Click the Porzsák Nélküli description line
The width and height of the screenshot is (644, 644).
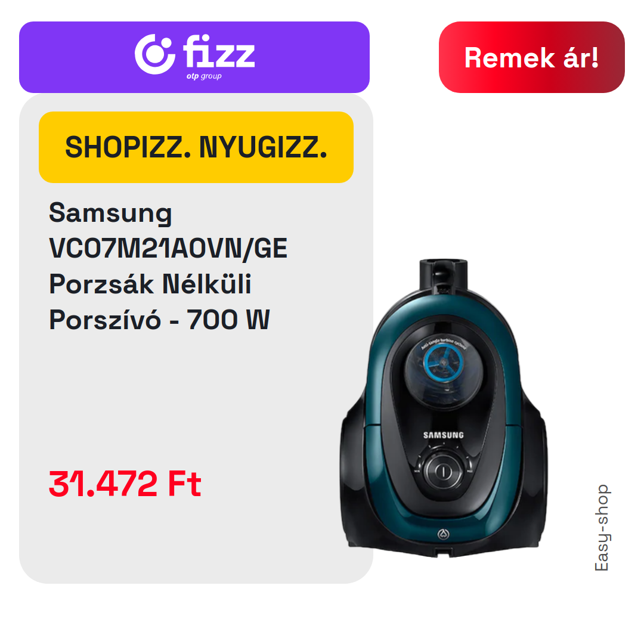click(150, 284)
